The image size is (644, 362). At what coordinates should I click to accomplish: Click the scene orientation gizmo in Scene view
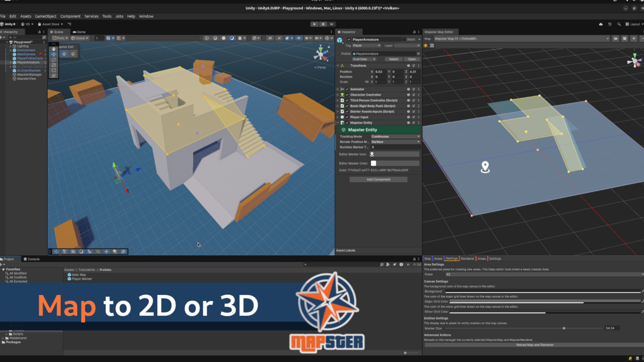click(321, 54)
